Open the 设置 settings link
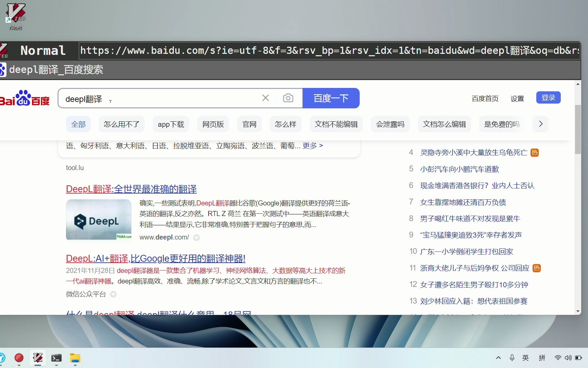 coord(517,98)
